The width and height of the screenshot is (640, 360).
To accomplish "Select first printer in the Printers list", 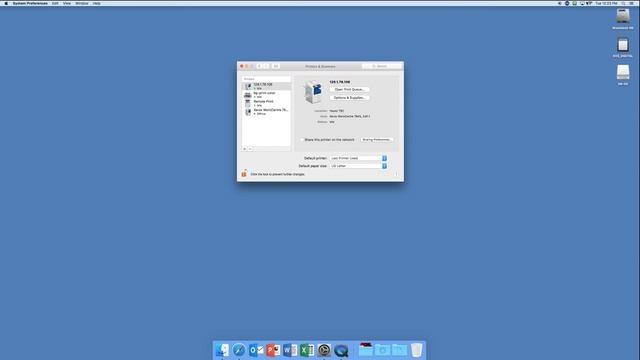I will coord(266,86).
